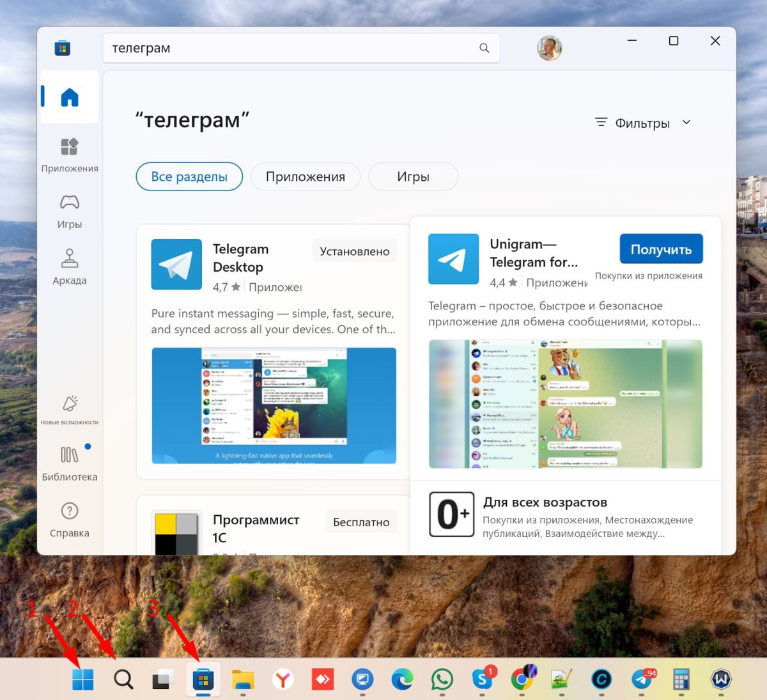Open the W-shield app on taskbar

pyautogui.click(x=721, y=680)
